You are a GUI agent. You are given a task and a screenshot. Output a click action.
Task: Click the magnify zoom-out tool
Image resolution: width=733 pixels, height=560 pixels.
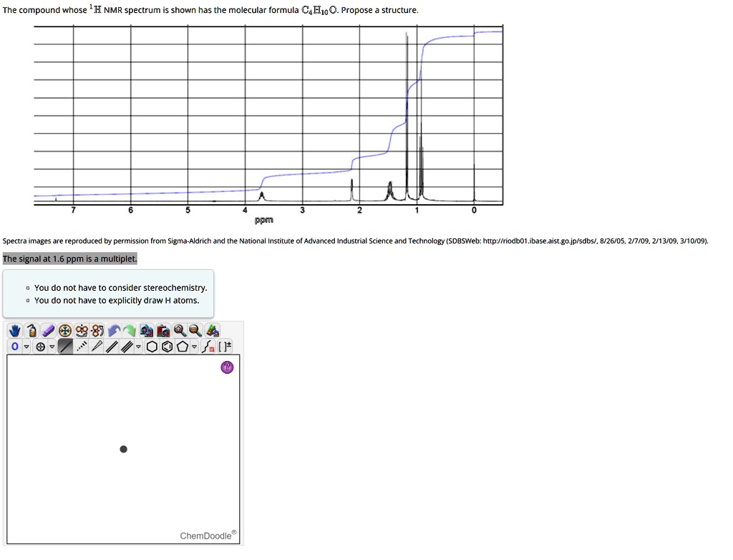pyautogui.click(x=194, y=330)
